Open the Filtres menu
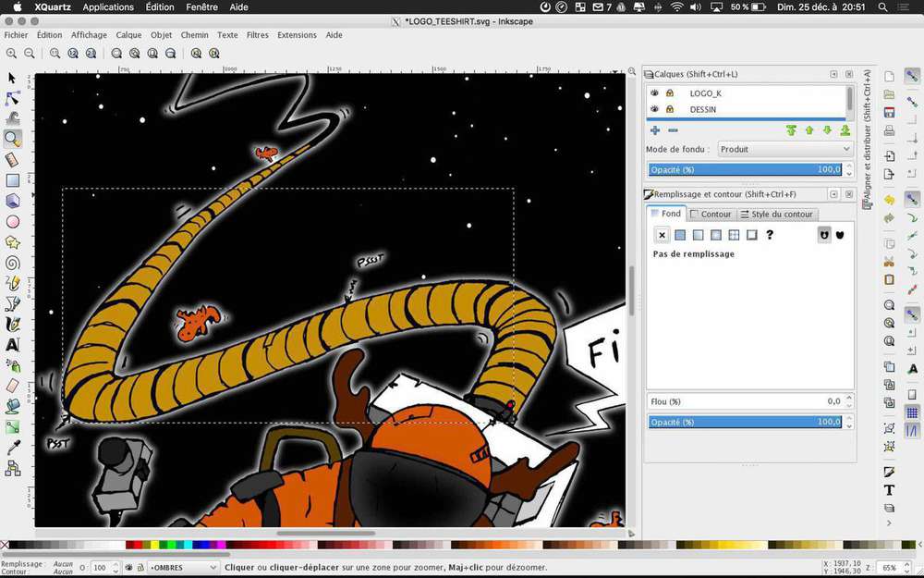This screenshot has height=578, width=924. point(258,35)
